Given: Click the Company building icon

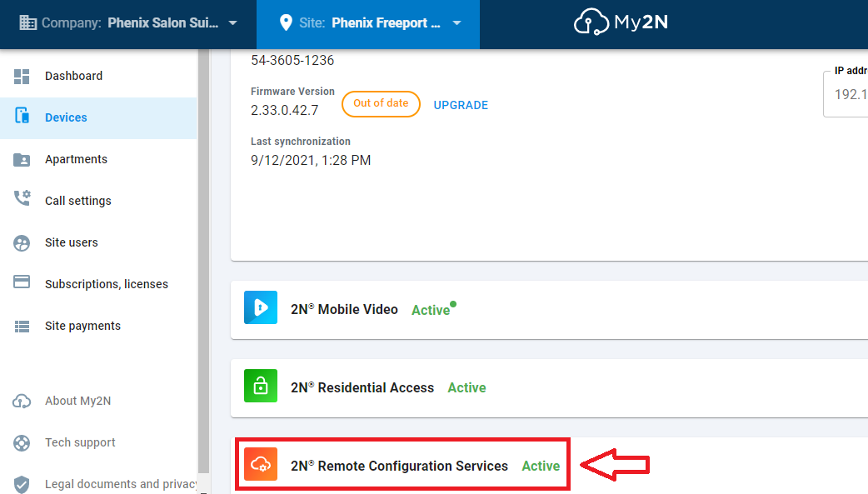Looking at the screenshot, I should point(27,22).
